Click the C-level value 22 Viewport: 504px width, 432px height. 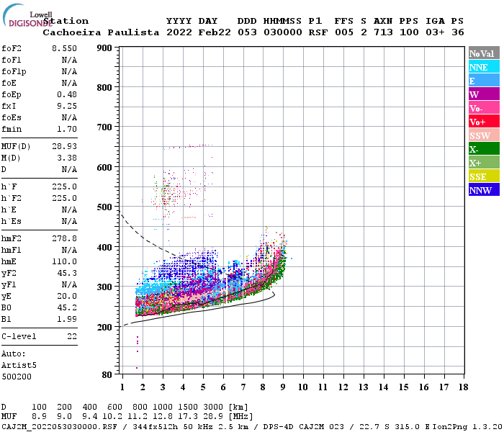coord(72,336)
